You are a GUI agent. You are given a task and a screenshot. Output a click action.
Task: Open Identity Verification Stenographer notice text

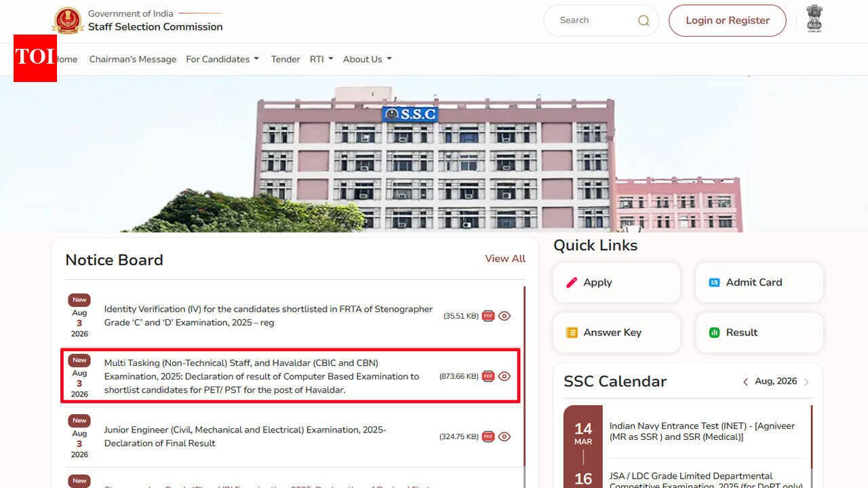pos(268,316)
